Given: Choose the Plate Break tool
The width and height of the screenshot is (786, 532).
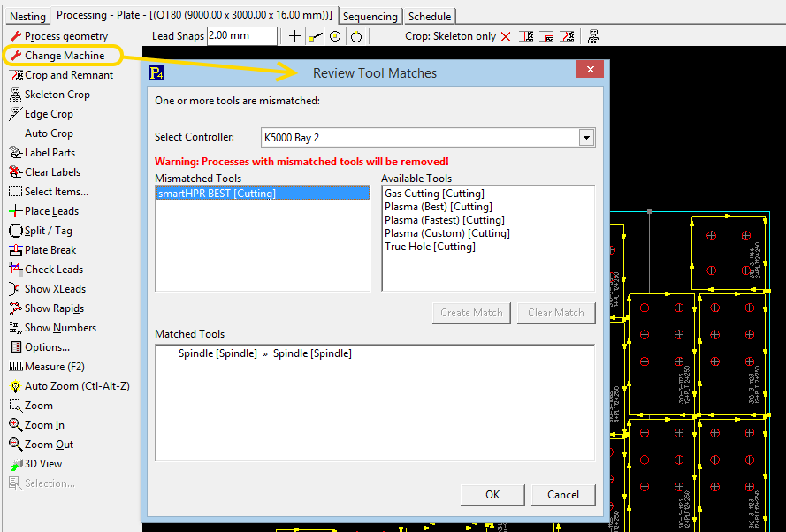Looking at the screenshot, I should pyautogui.click(x=42, y=250).
